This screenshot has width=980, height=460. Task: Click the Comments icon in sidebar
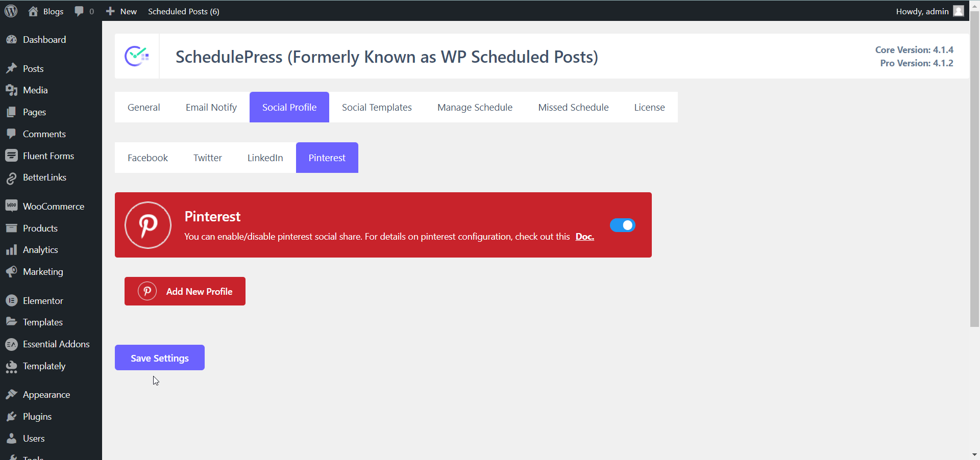[11, 134]
